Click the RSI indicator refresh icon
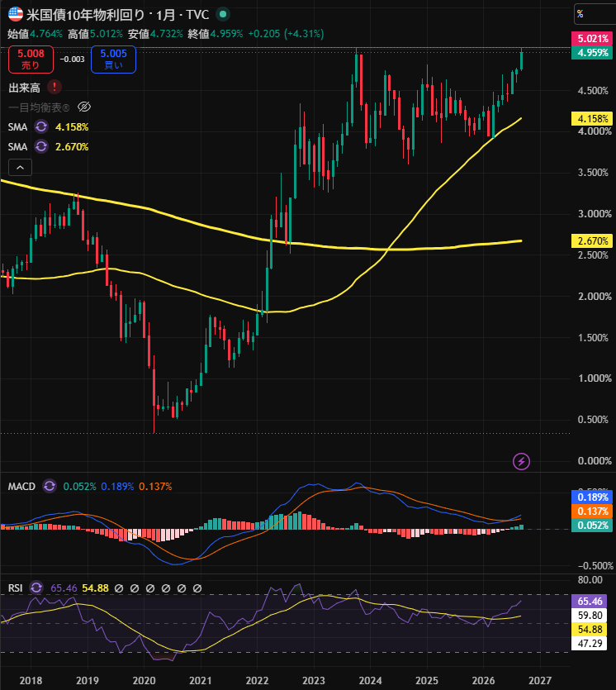Image resolution: width=616 pixels, height=690 pixels. click(x=36, y=588)
